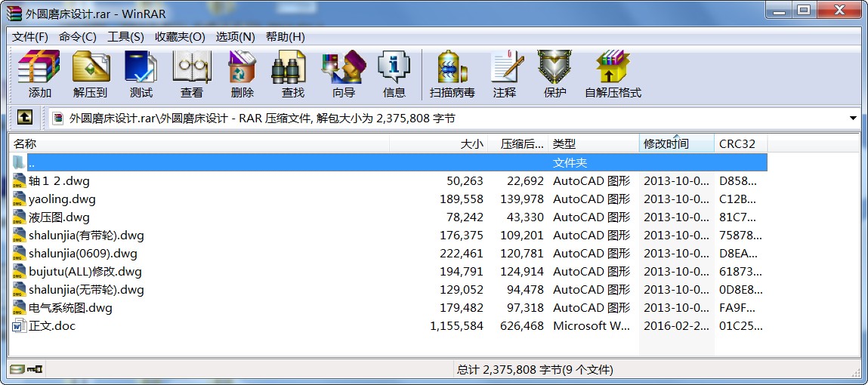Run the Test (测试) archive tool

[141, 74]
